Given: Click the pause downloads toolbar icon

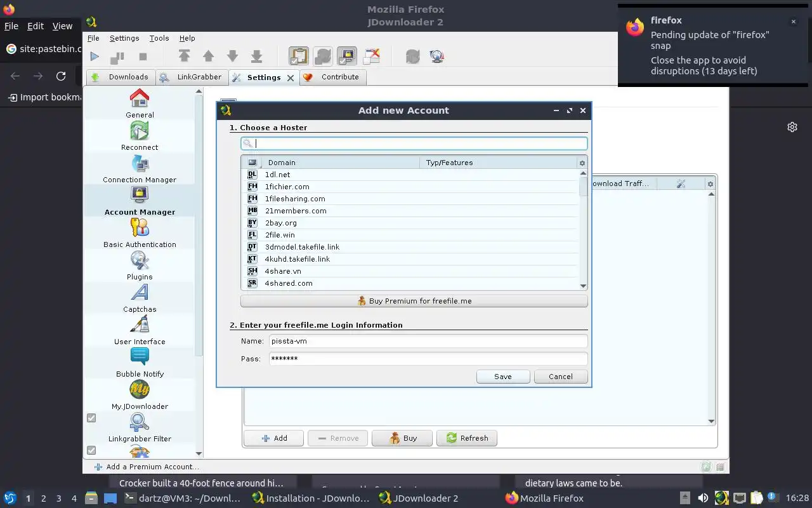Looking at the screenshot, I should (x=117, y=57).
